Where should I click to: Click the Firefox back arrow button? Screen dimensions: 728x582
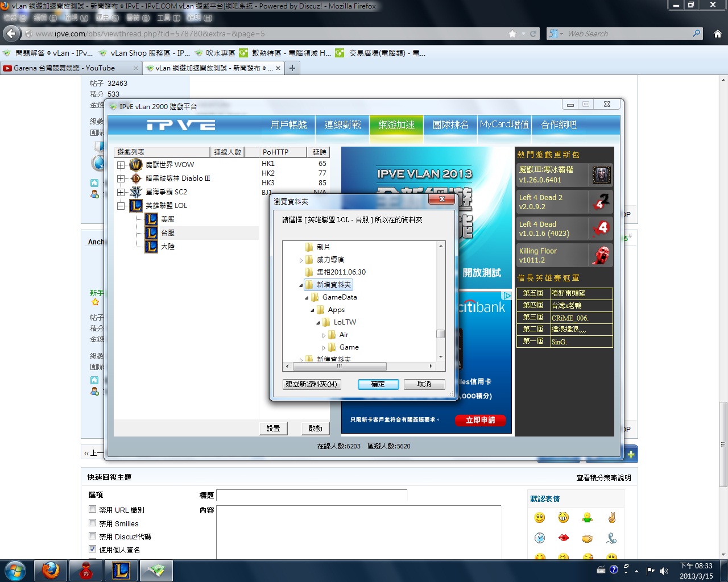click(x=10, y=33)
